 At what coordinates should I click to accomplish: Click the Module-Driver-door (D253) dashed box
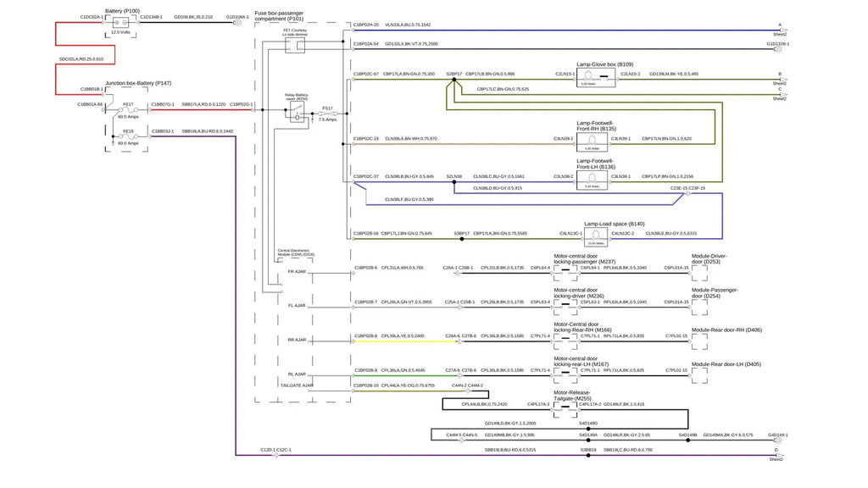pos(699,274)
